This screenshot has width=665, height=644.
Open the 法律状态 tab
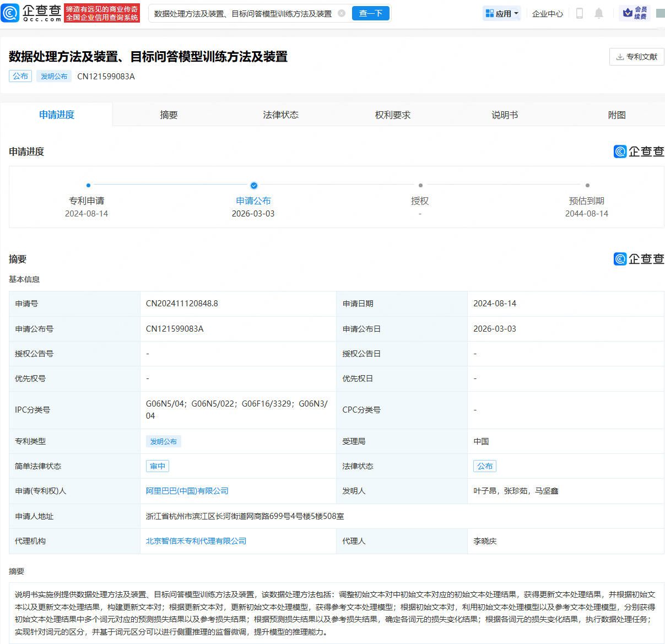coord(280,115)
